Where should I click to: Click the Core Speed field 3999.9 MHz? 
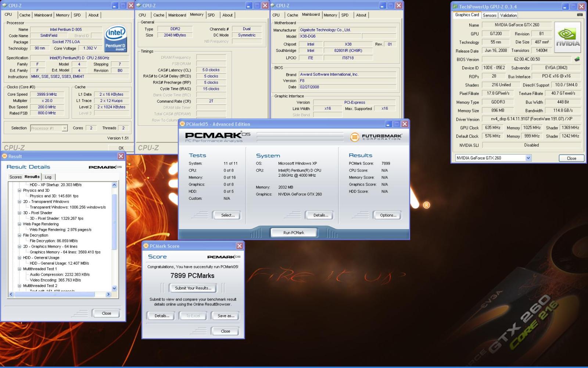[x=47, y=94]
